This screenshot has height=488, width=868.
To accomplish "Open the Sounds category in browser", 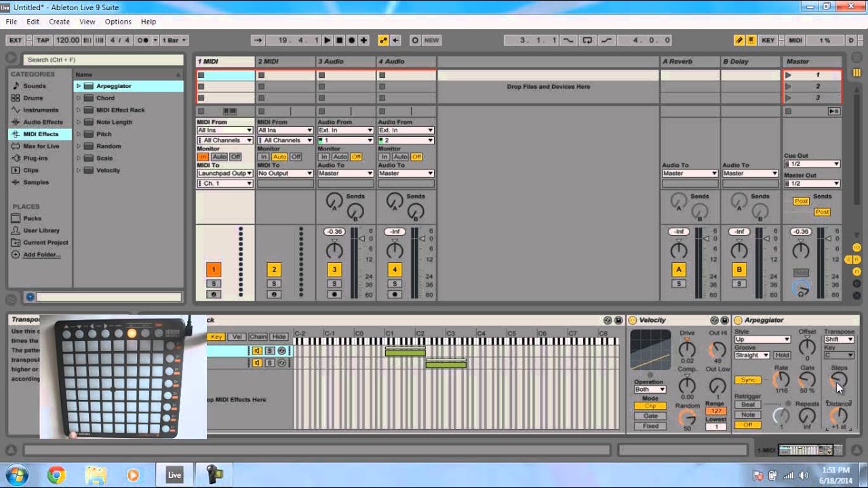I will point(35,86).
